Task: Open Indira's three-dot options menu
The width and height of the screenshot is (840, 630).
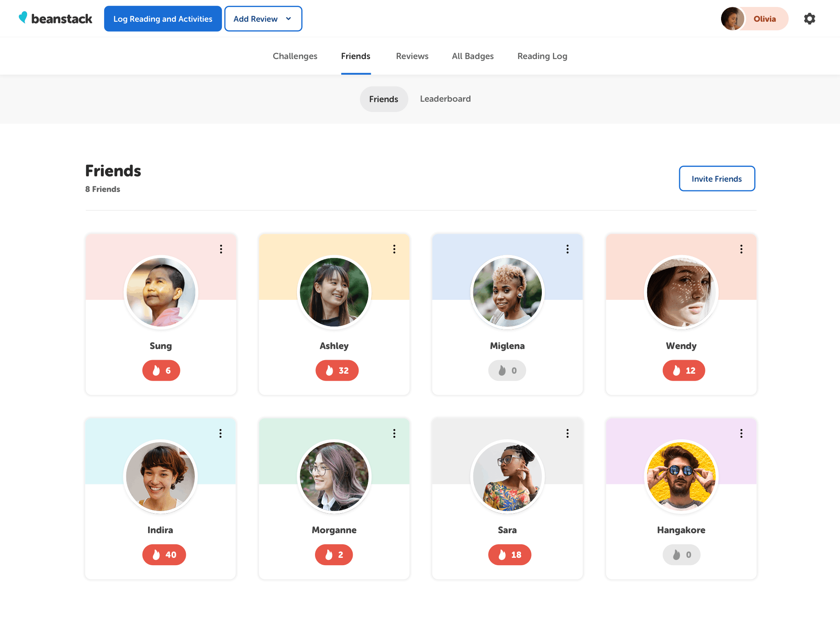Action: click(x=221, y=433)
